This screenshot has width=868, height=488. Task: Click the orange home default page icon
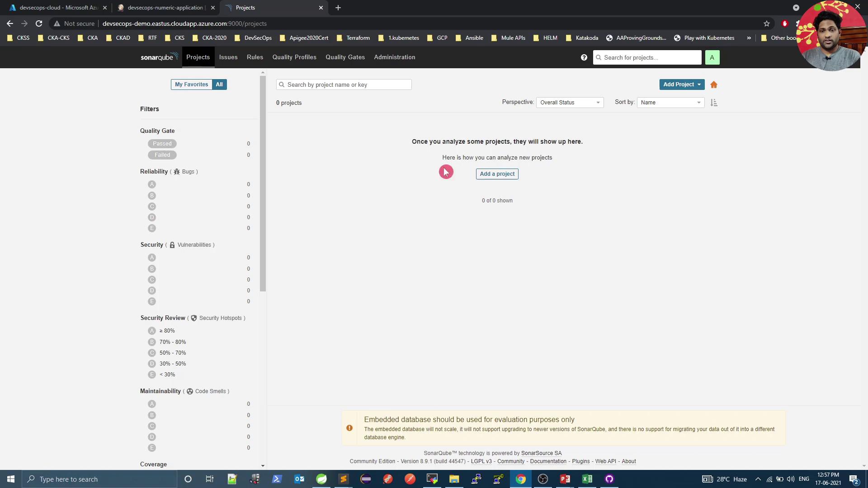[714, 85]
